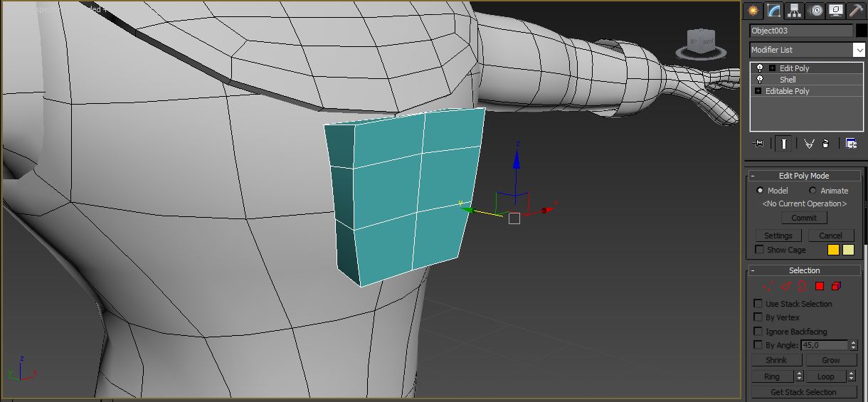Expand the Editable Poly stack entry
Image resolution: width=868 pixels, height=402 pixels.
point(758,91)
